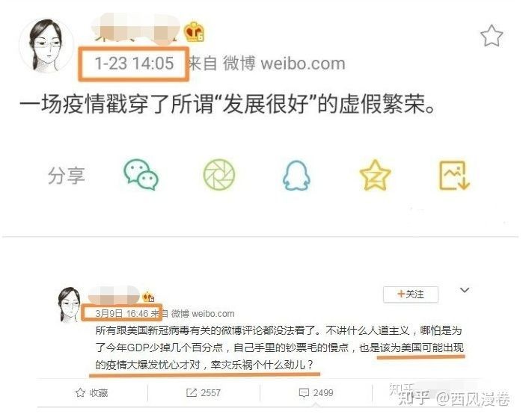Viewport: 523px width, 420px height.
Task: Toggle 收藏 favorite on second post
Action: point(92,393)
